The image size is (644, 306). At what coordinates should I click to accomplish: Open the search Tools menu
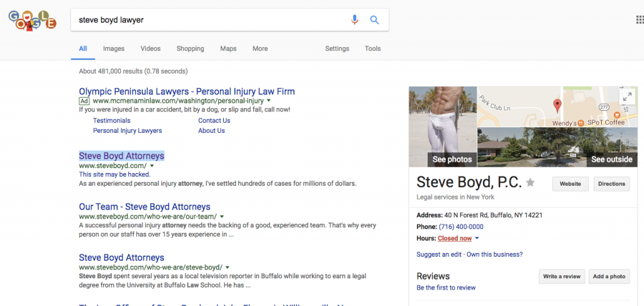point(372,48)
